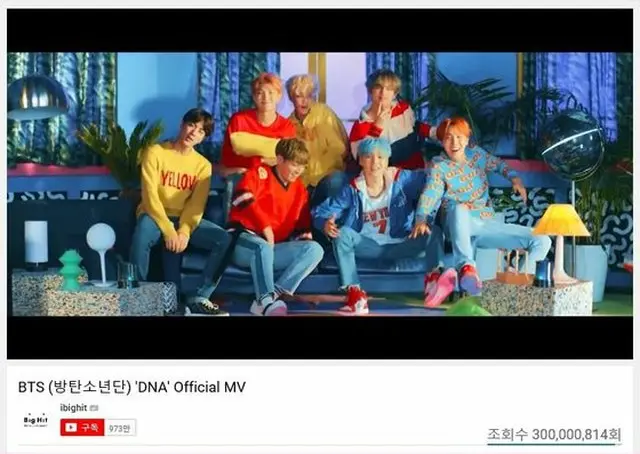Click the silver dome lamp hanging top-left in the video
This screenshot has width=640, height=454.
[38, 98]
